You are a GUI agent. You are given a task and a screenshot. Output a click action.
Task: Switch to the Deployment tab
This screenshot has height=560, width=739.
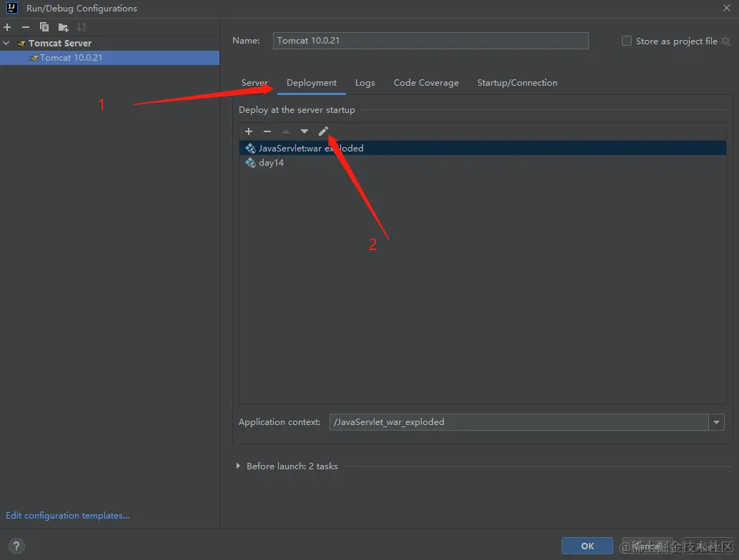[312, 82]
